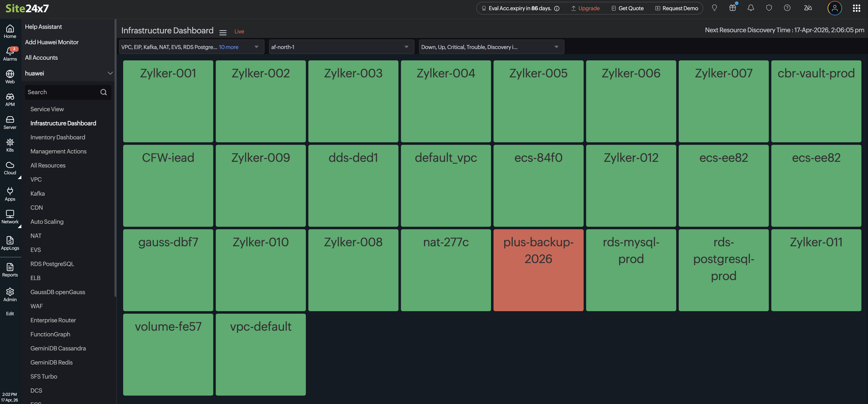This screenshot has height=404, width=868.
Task: Open the Alarms panel in the sidebar
Action: 10,54
